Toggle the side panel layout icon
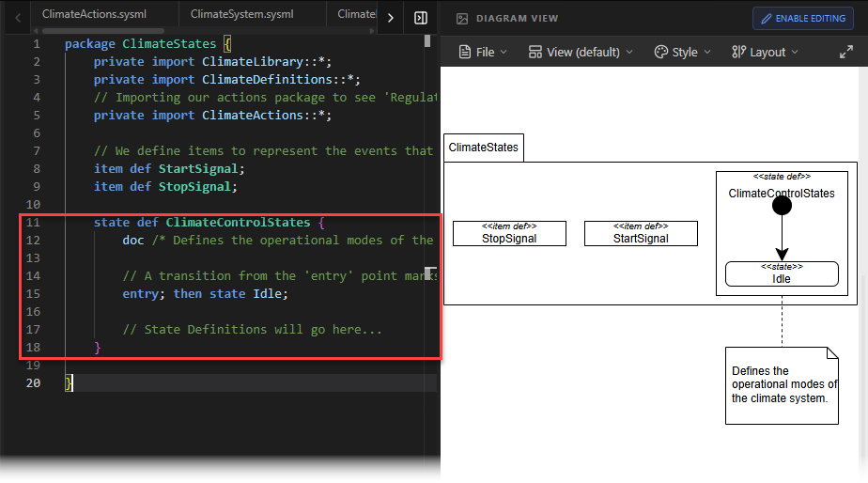This screenshot has height=483, width=868. (421, 18)
